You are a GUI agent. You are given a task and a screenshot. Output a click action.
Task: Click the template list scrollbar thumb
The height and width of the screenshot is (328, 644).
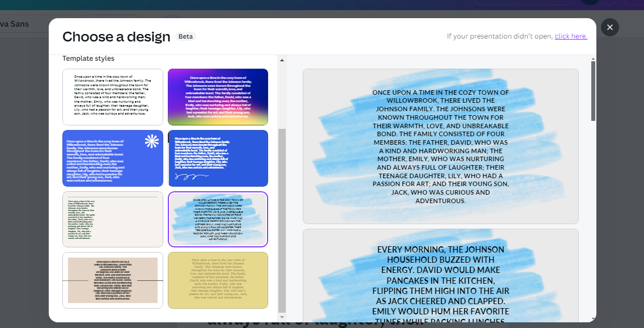282,220
